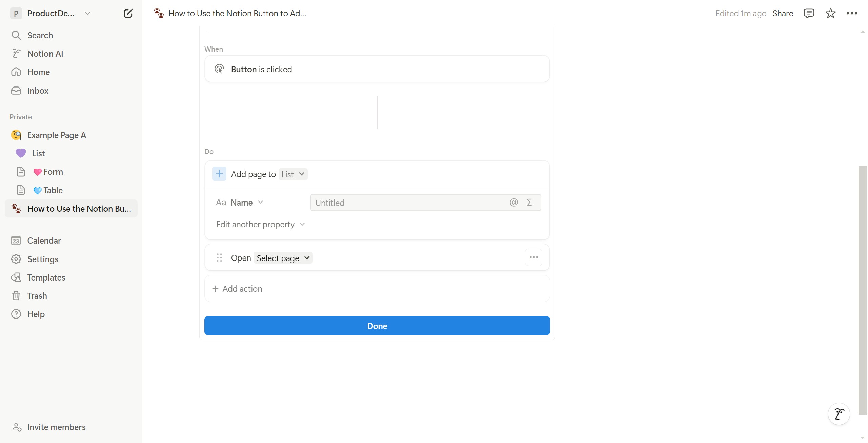868x443 pixels.
Task: Click the blue plus Add page icon
Action: click(219, 174)
